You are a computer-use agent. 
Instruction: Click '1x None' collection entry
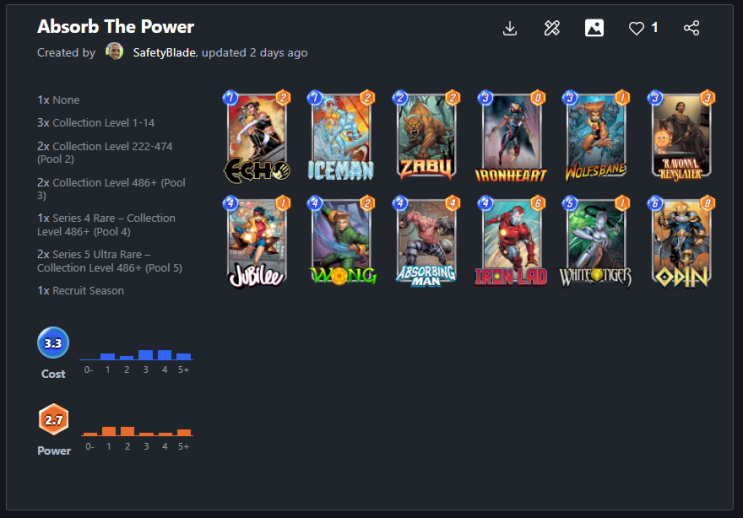pyautogui.click(x=58, y=100)
